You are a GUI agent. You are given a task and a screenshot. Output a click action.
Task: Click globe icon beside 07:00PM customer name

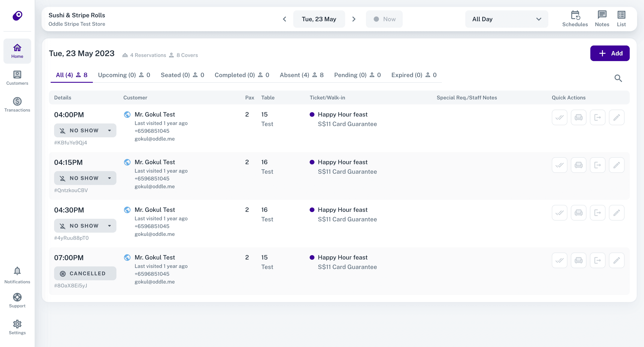pyautogui.click(x=127, y=258)
